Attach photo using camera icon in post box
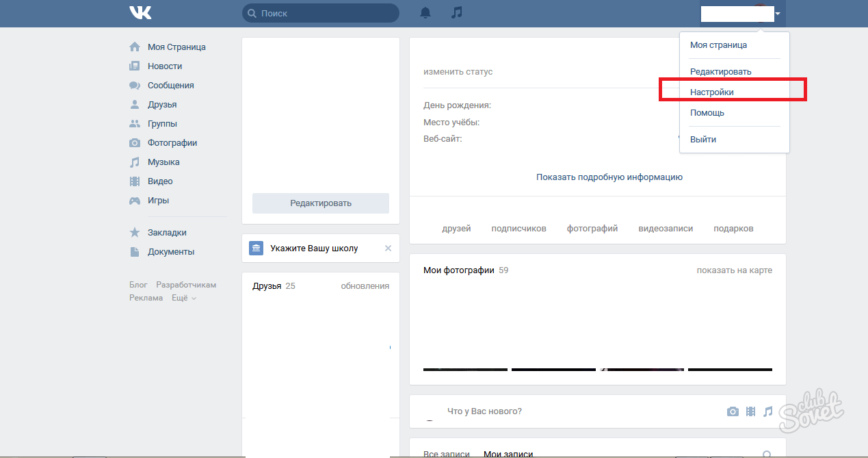The height and width of the screenshot is (458, 868). (733, 411)
